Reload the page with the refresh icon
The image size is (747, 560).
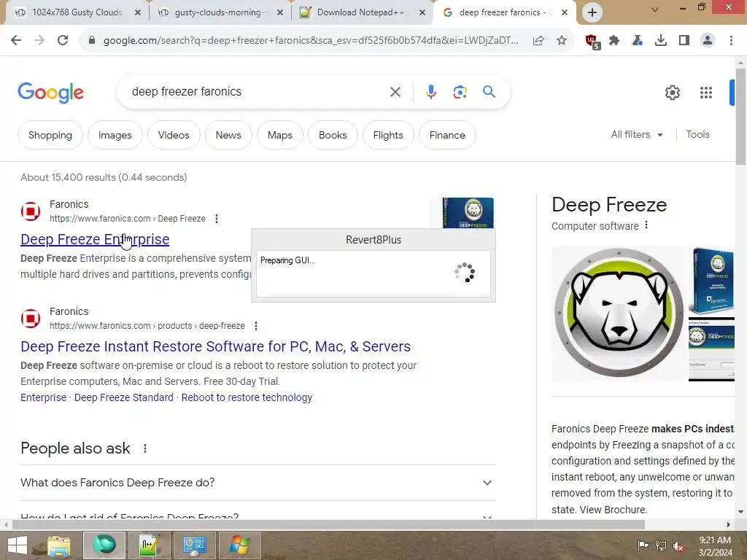click(63, 41)
